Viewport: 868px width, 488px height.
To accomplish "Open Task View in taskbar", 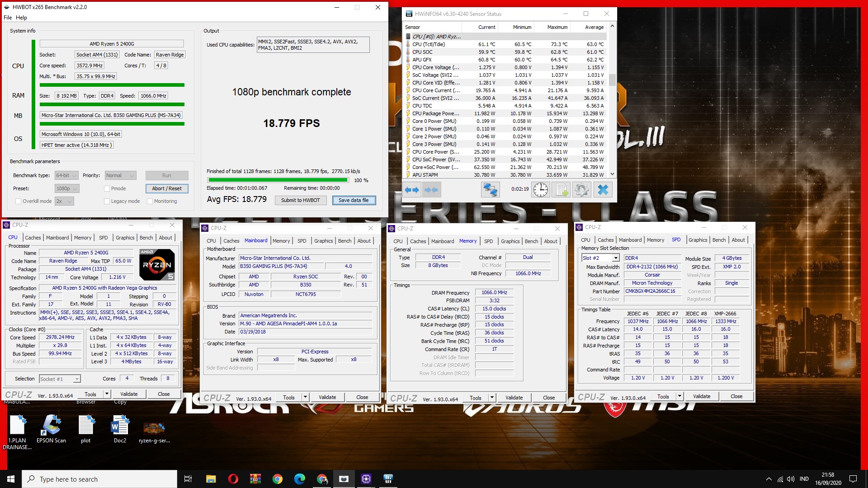I will tap(188, 479).
